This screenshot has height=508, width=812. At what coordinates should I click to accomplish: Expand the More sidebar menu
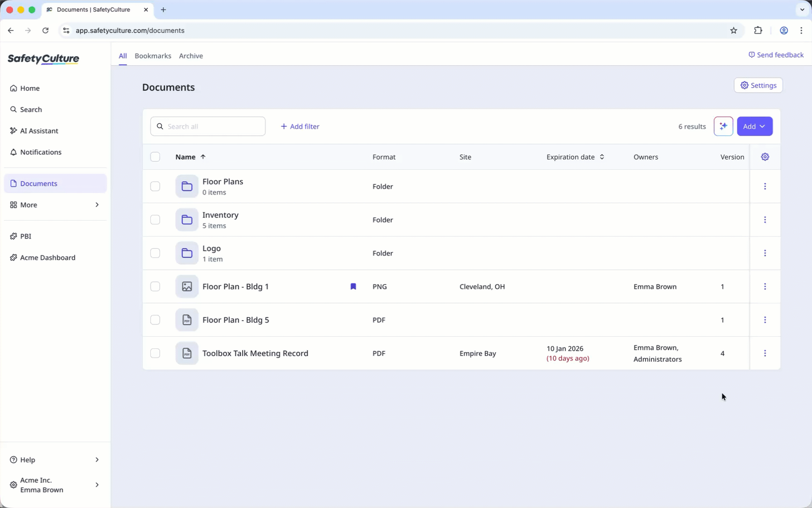(55, 205)
